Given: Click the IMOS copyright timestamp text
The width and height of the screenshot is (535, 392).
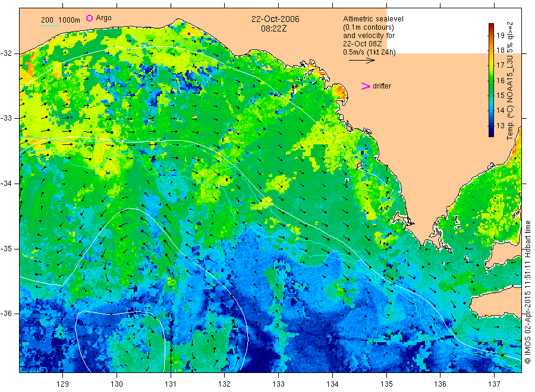Looking at the screenshot, I should (528, 292).
